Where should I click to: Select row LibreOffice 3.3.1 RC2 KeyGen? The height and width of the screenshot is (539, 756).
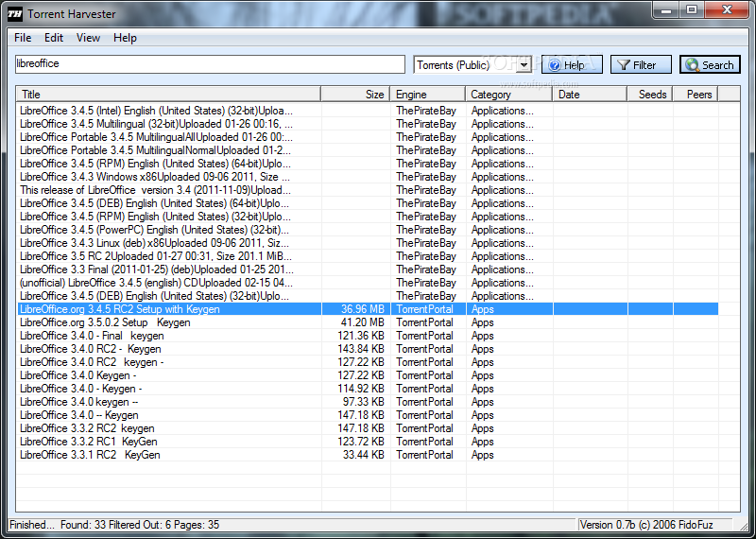pyautogui.click(x=368, y=455)
